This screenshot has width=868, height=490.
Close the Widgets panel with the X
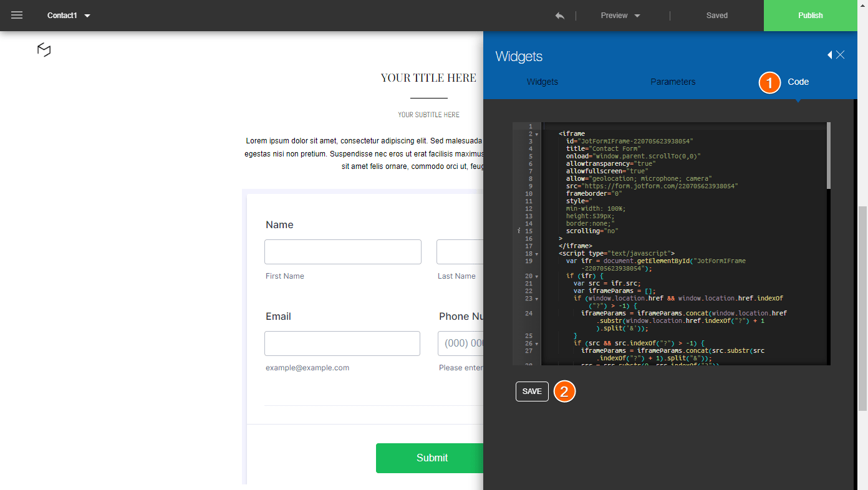841,55
